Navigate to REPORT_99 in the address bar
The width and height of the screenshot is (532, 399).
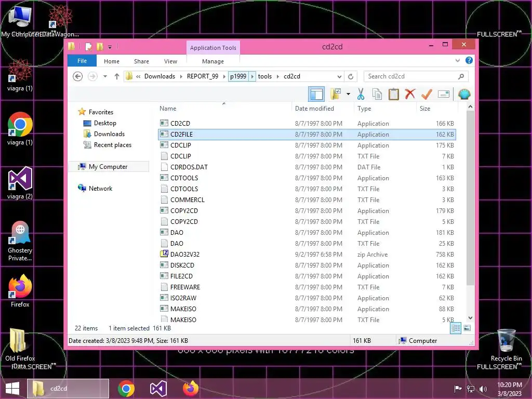pyautogui.click(x=203, y=76)
